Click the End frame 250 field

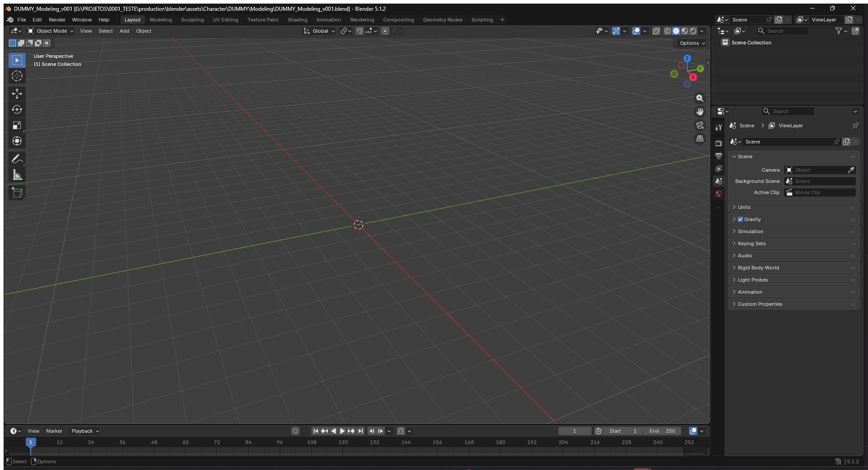[662, 431]
